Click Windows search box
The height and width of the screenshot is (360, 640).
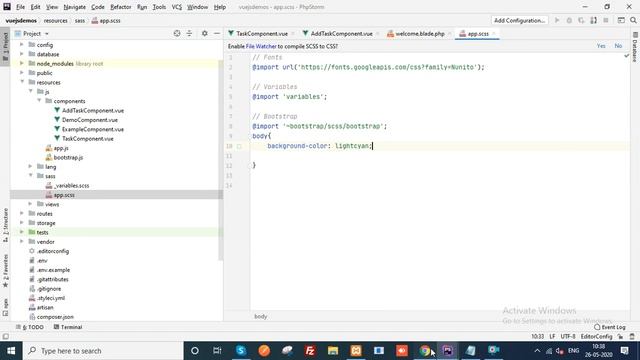[103, 351]
